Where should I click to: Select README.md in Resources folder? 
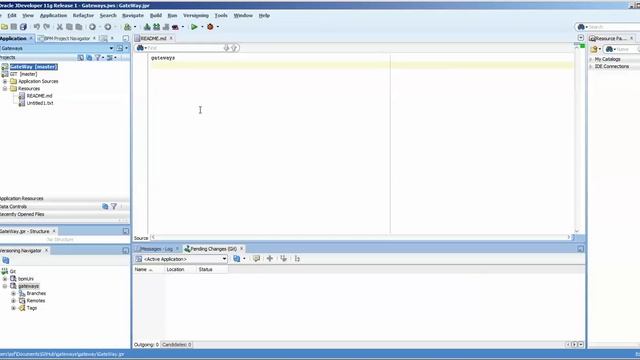pos(39,96)
